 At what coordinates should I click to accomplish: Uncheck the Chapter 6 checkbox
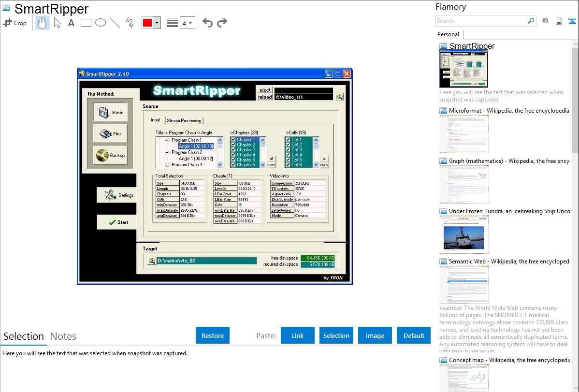[x=233, y=165]
